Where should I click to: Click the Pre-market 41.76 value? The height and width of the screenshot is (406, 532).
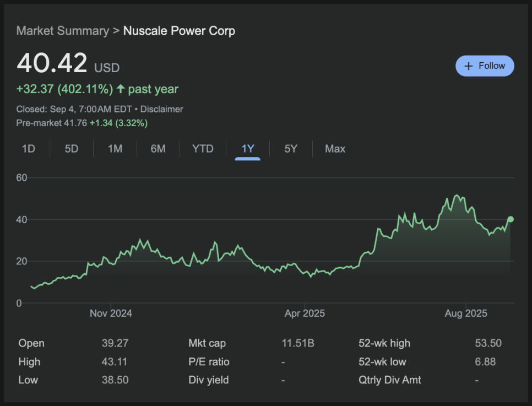coord(75,123)
